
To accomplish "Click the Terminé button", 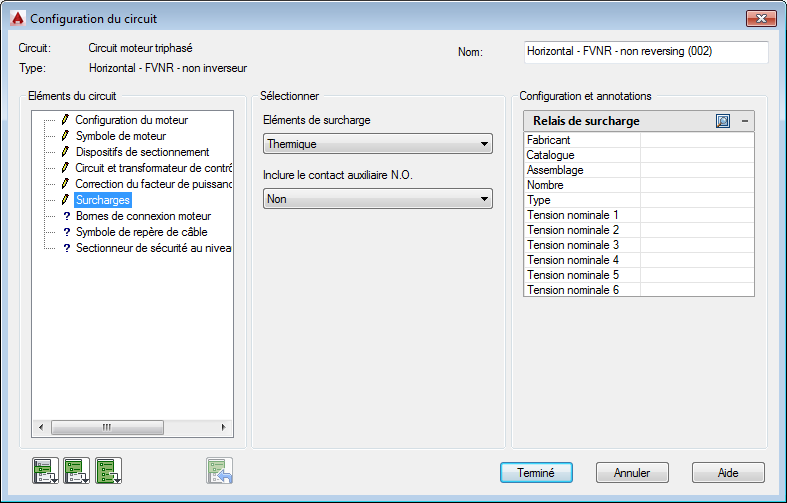I will click(536, 473).
